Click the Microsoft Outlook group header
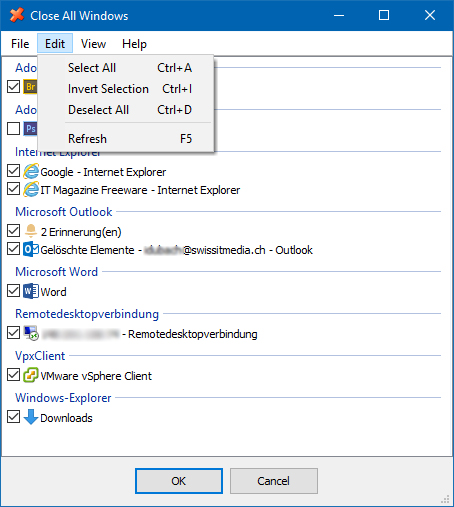Screen dimensions: 454x507 click(64, 212)
